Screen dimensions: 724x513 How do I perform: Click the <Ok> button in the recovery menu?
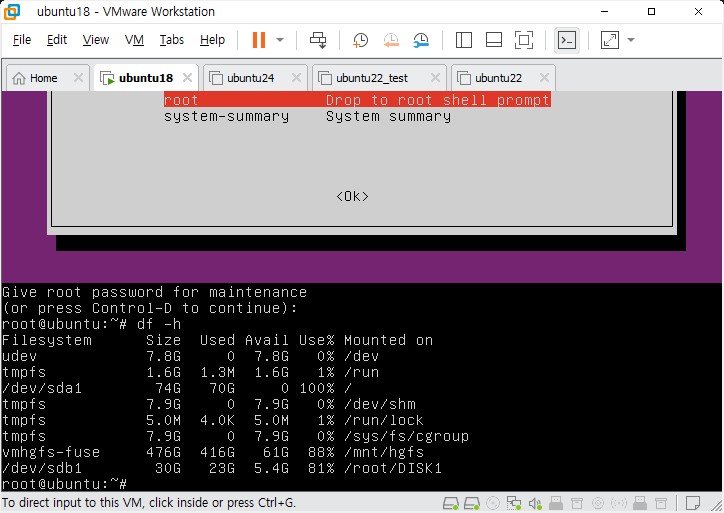click(x=352, y=196)
